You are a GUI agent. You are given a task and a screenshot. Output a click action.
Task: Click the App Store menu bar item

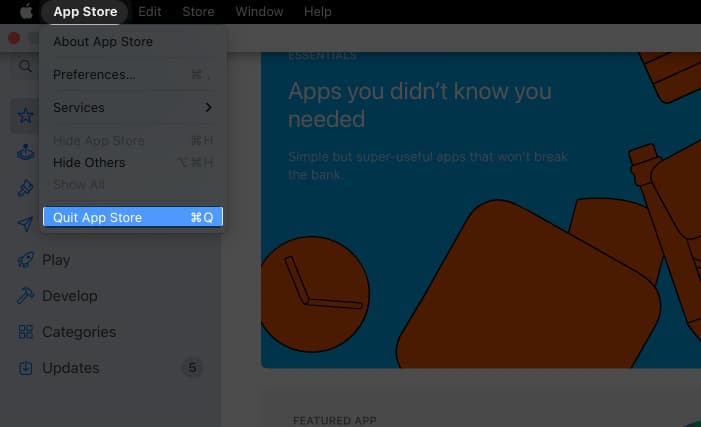click(85, 12)
